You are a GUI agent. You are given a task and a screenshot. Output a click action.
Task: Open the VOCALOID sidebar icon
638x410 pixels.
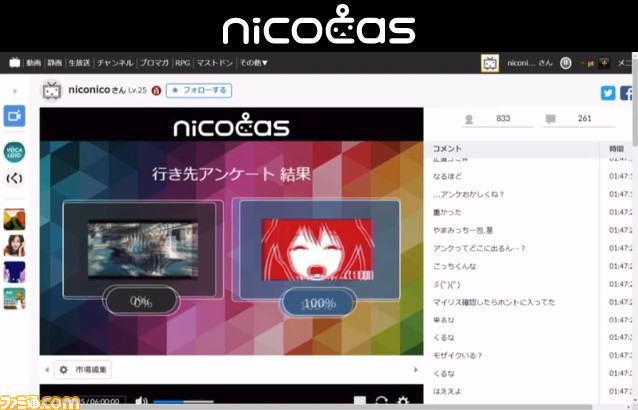[x=14, y=152]
